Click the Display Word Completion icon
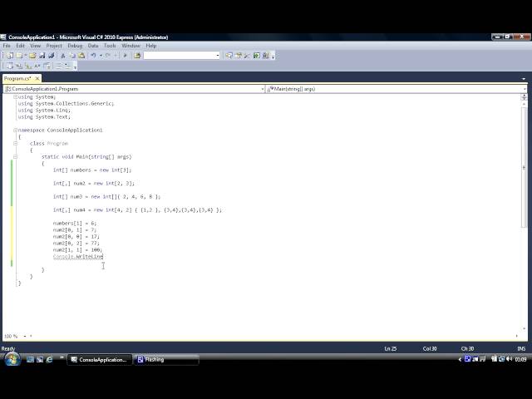This screenshot has height=399, width=532. pyautogui.click(x=37, y=66)
